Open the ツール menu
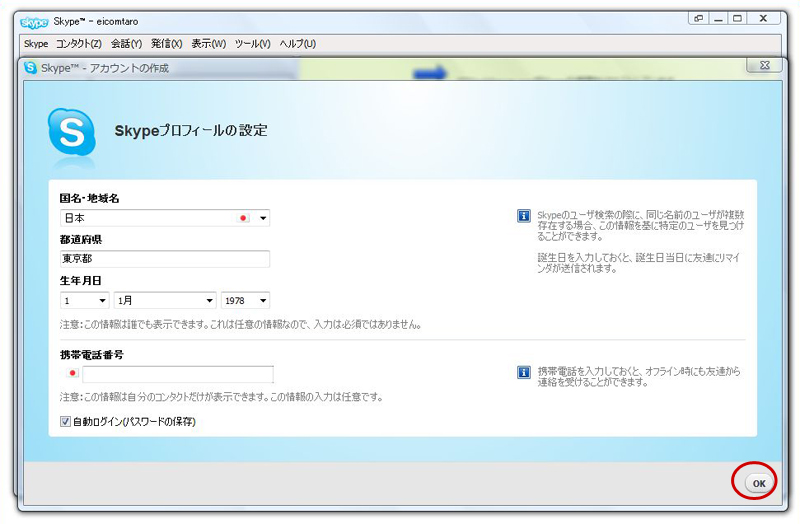 click(x=252, y=44)
